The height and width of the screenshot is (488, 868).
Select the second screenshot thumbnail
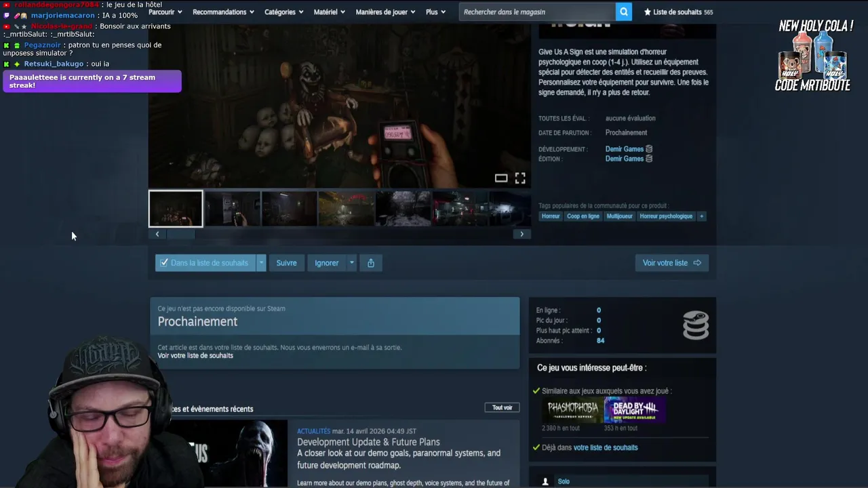pyautogui.click(x=233, y=209)
